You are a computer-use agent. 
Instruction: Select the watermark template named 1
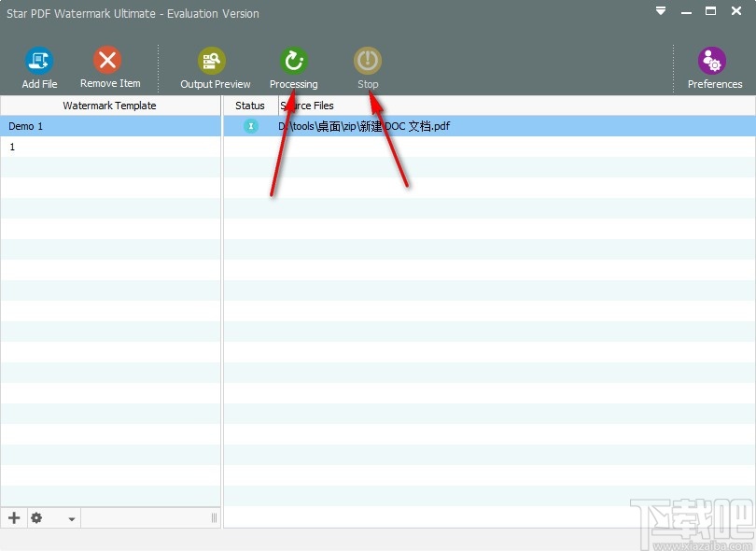[x=110, y=147]
